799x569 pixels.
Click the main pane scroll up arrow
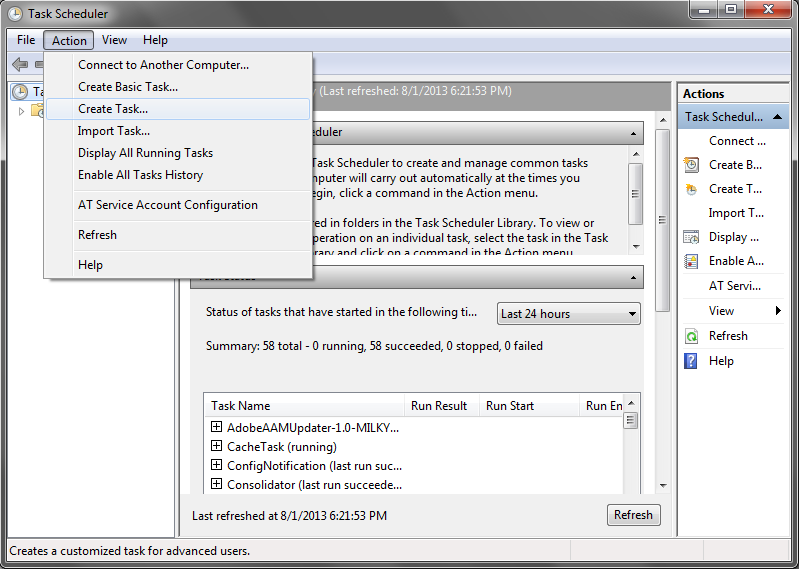coord(662,120)
